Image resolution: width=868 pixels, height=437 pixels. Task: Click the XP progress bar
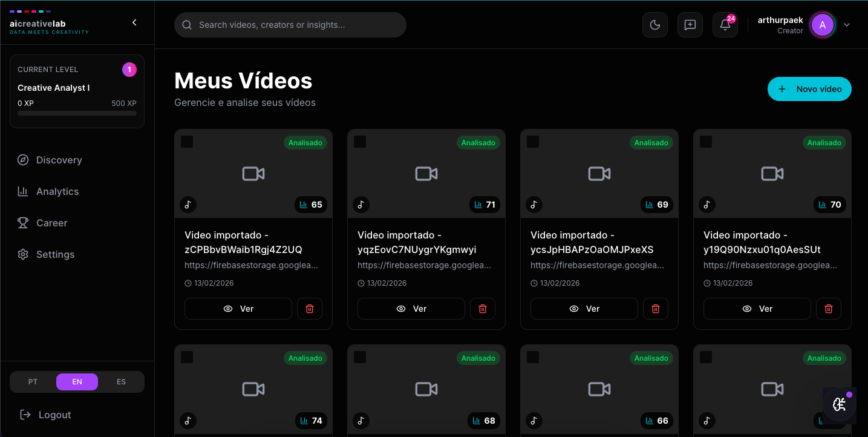pos(77,113)
